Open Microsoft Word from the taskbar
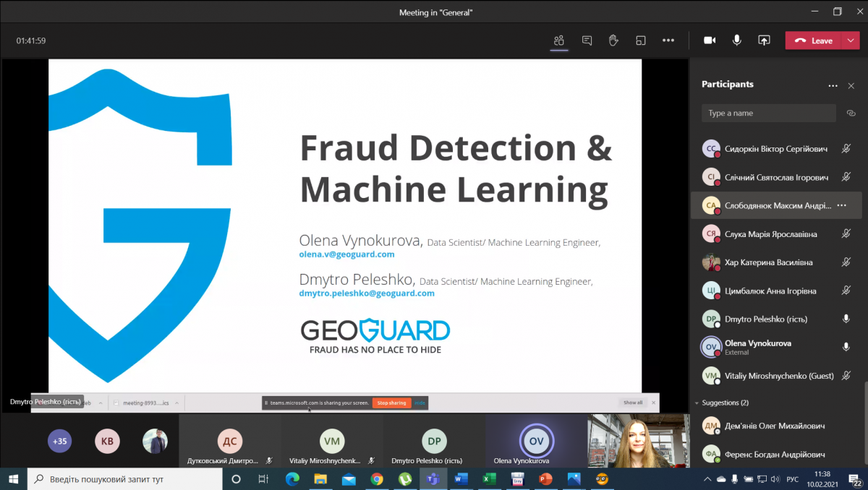This screenshot has width=868, height=490. tap(461, 478)
